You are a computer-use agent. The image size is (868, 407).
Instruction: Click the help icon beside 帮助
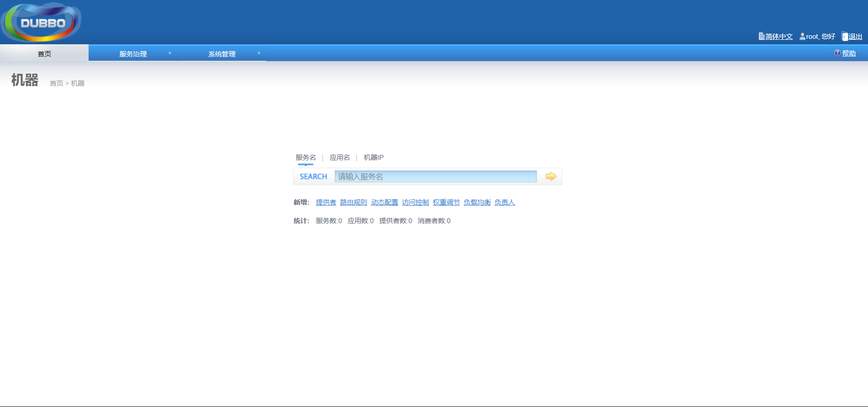(x=837, y=53)
